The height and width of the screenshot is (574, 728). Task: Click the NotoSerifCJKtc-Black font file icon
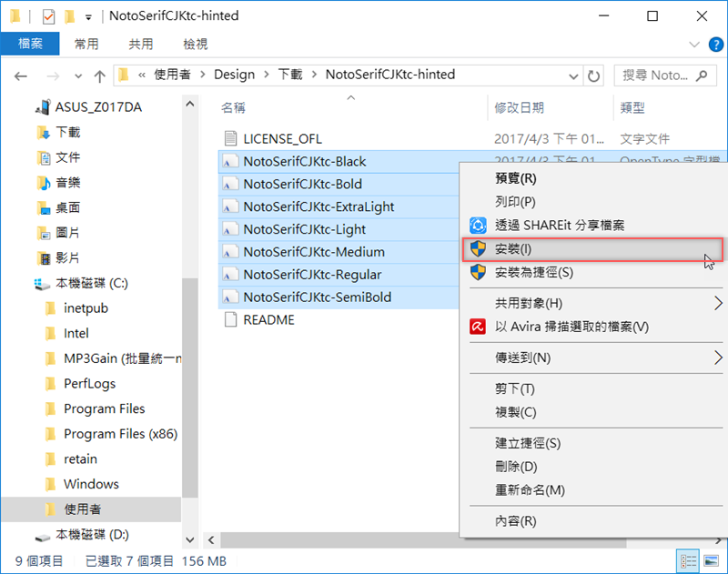pyautogui.click(x=230, y=162)
